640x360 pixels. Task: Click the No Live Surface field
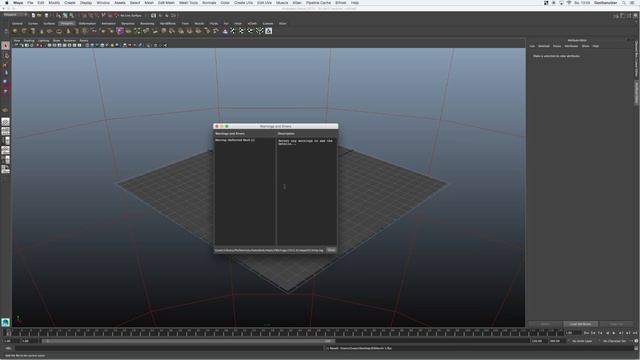pyautogui.click(x=131, y=16)
